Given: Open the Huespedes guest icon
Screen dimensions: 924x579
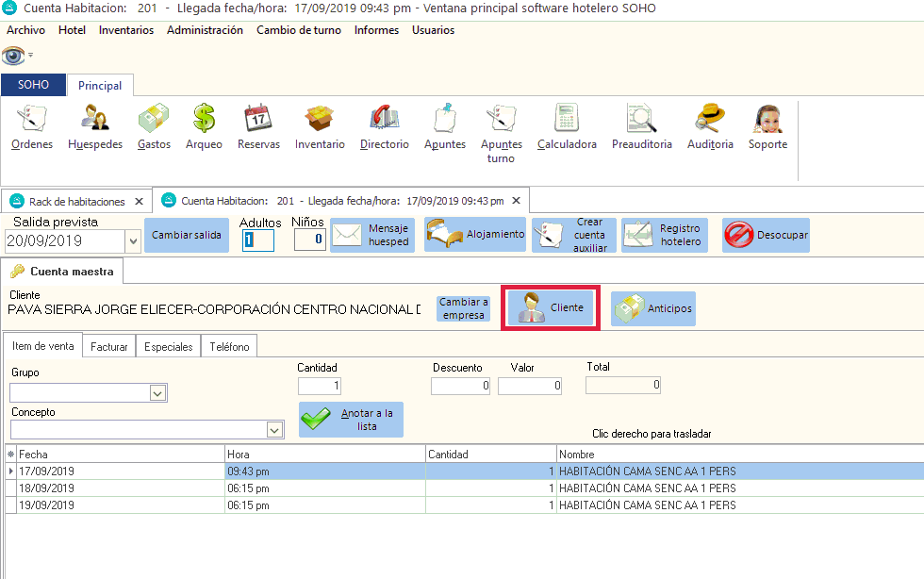Looking at the screenshot, I should [94, 127].
